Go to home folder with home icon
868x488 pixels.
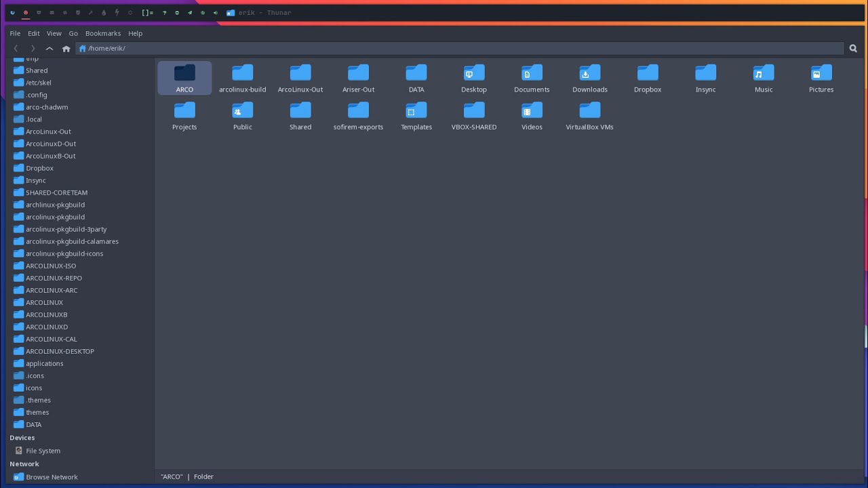(66, 48)
